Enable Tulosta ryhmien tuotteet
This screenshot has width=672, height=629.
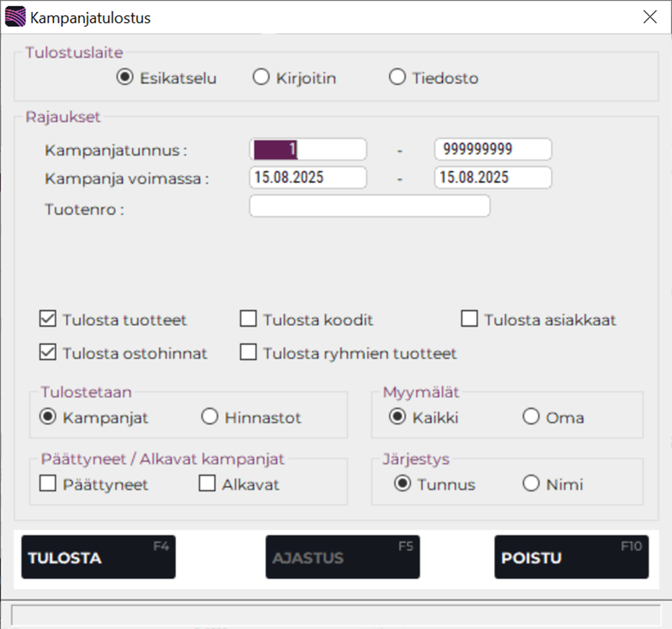248,353
